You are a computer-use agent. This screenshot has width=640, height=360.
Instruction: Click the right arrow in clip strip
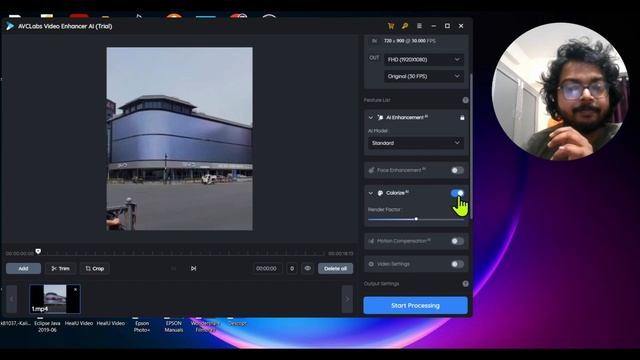coord(347,299)
